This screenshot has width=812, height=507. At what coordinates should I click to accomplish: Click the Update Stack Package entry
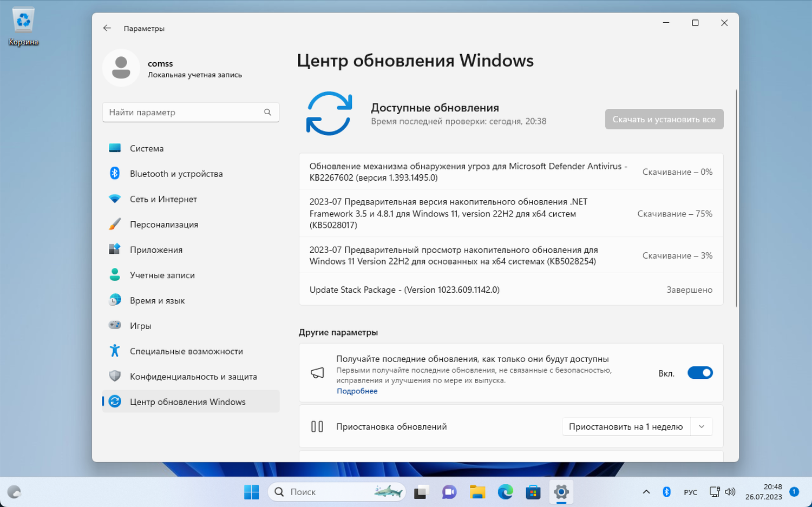[x=511, y=289]
